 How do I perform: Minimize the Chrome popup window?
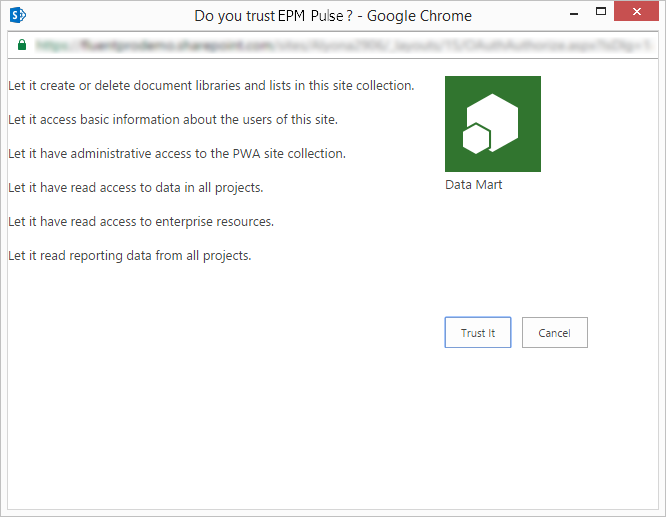(x=574, y=14)
